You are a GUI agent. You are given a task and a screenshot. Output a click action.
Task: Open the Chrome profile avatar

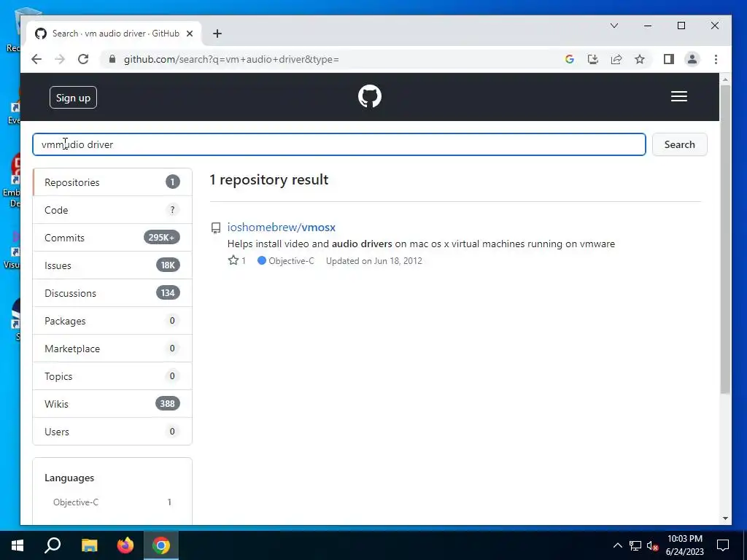pyautogui.click(x=692, y=59)
